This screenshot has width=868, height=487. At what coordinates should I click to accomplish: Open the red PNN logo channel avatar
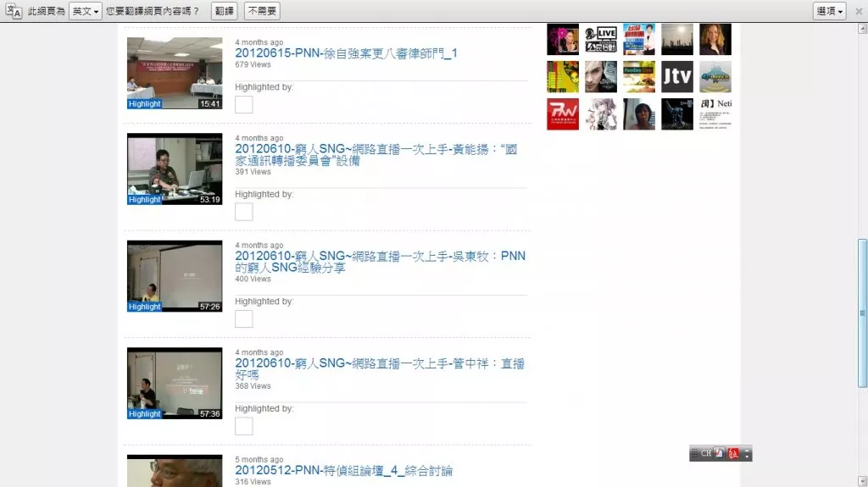click(563, 114)
